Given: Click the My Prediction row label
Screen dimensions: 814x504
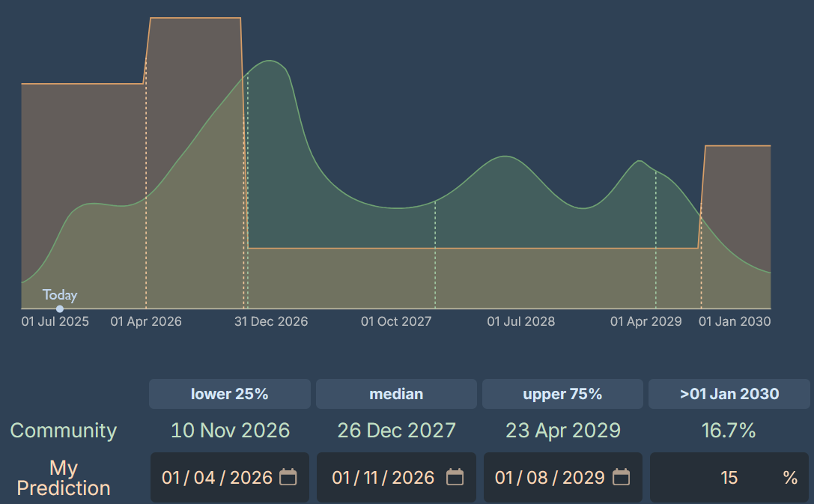Looking at the screenshot, I should pos(64,478).
